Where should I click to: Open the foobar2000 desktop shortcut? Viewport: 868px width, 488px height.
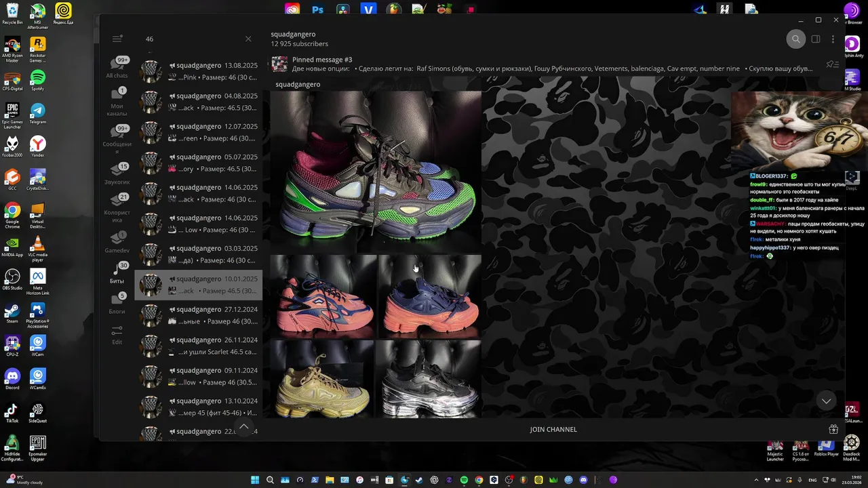[12, 146]
